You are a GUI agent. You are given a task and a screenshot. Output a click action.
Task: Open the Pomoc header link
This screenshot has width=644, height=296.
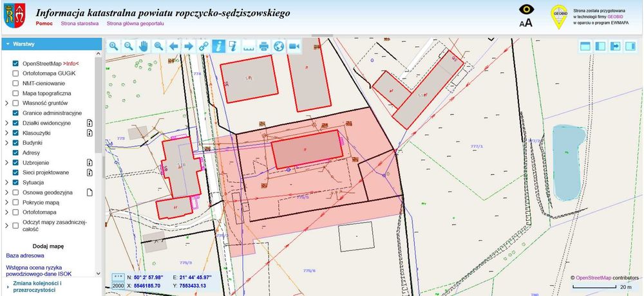[44, 23]
